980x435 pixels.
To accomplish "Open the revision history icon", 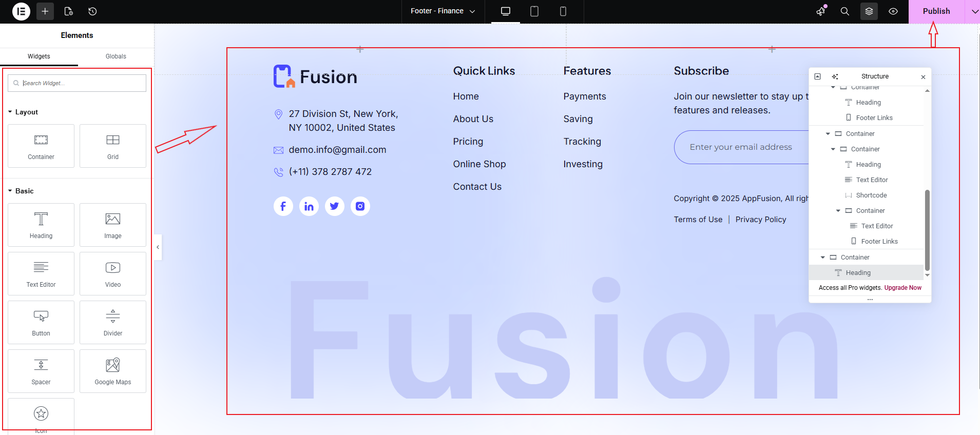I will [92, 11].
